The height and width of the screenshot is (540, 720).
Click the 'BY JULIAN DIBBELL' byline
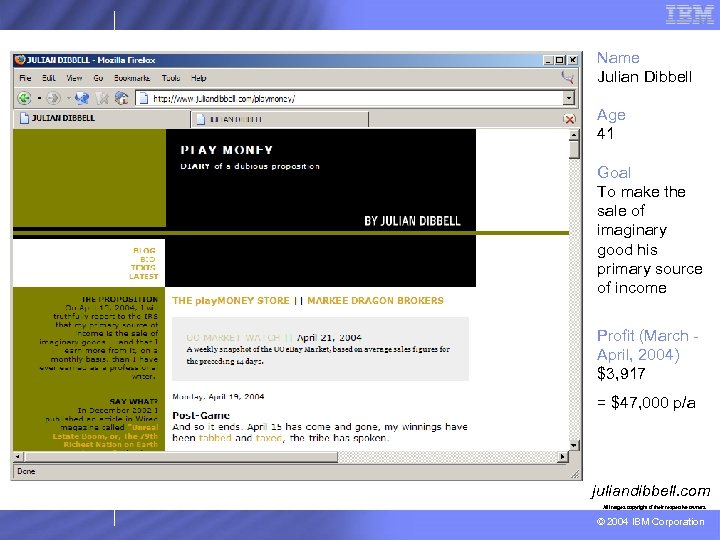tap(412, 221)
